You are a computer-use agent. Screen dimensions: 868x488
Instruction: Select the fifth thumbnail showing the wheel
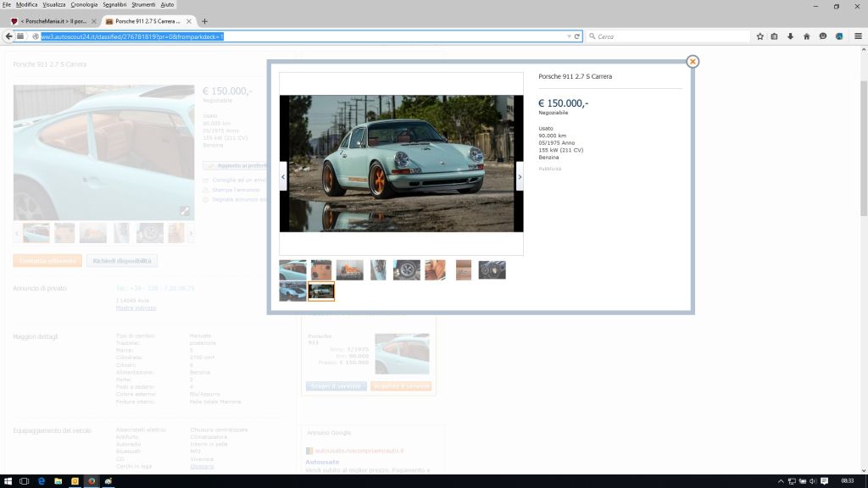407,270
